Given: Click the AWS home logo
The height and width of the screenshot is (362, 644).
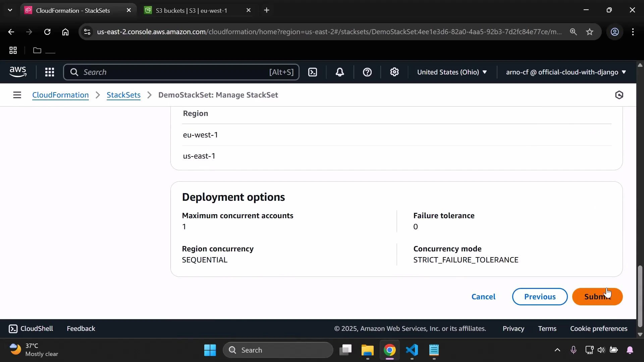Looking at the screenshot, I should 17,72.
